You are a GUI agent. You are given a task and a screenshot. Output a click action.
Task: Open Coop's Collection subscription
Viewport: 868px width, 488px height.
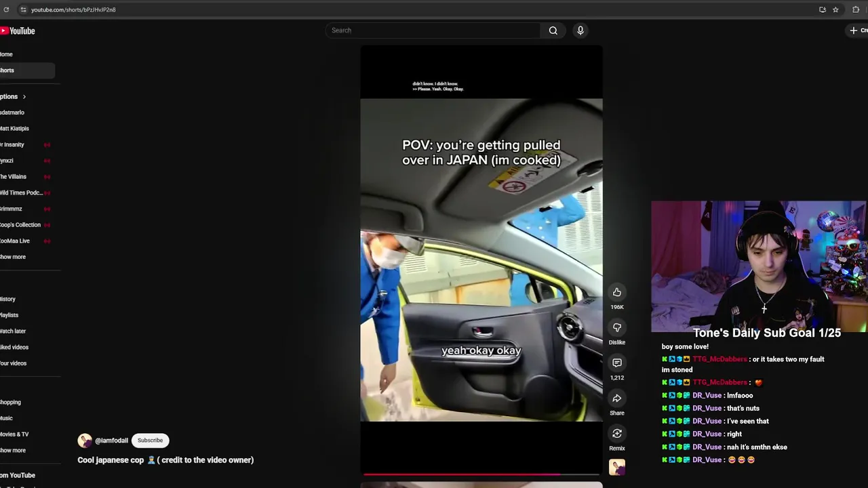point(20,225)
